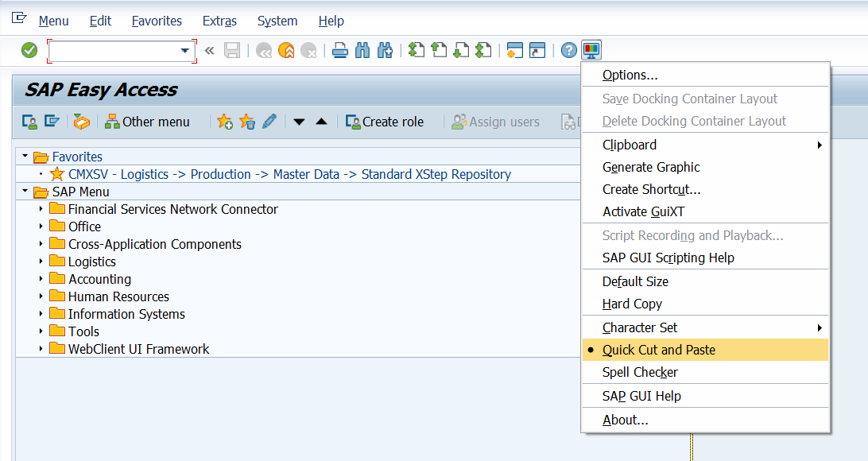This screenshot has height=461, width=868.
Task: Click the Save diskette icon
Action: click(x=232, y=50)
